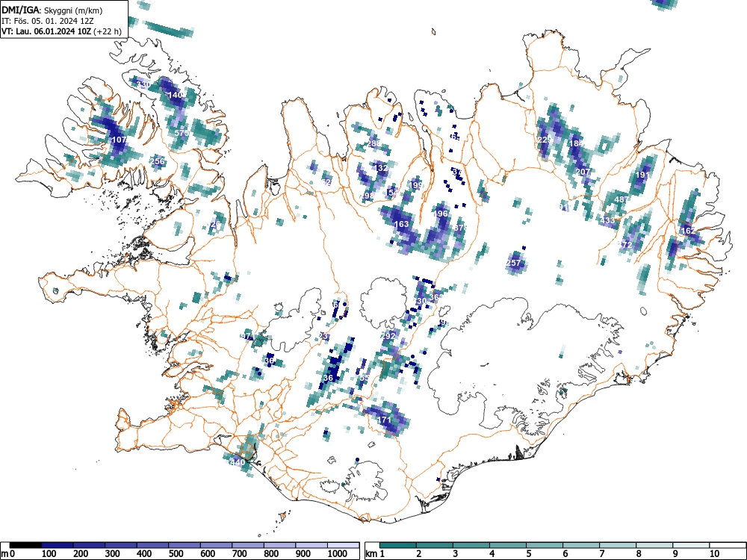Screen dimensions: 747x560
Task: Click the visibility value "171" in the south
Action: point(385,420)
